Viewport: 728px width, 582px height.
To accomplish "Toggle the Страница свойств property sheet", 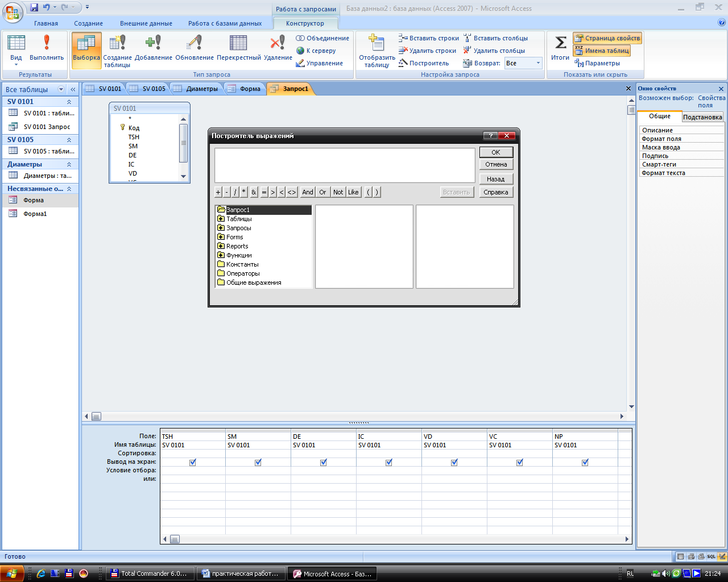I will (607, 38).
